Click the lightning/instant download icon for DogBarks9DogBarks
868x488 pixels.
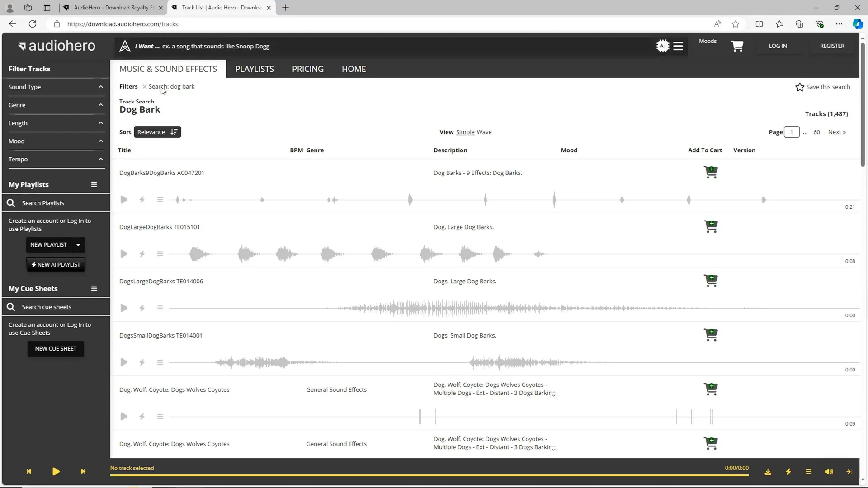point(142,200)
